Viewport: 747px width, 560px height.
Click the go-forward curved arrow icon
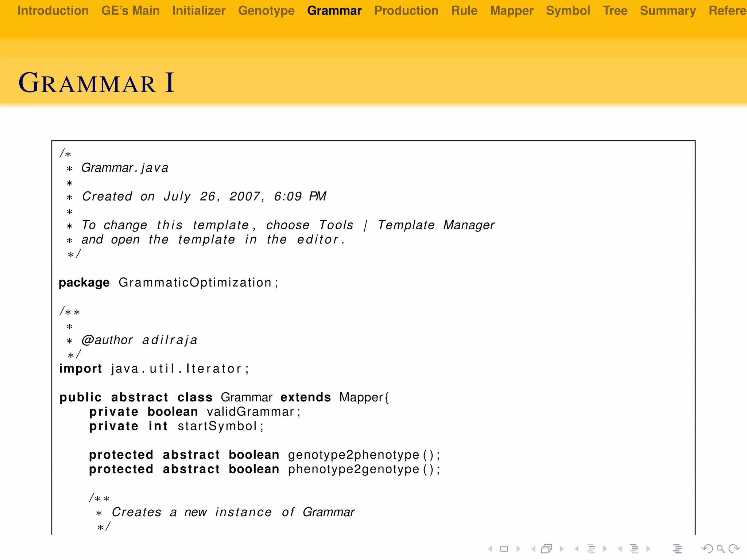(734, 548)
